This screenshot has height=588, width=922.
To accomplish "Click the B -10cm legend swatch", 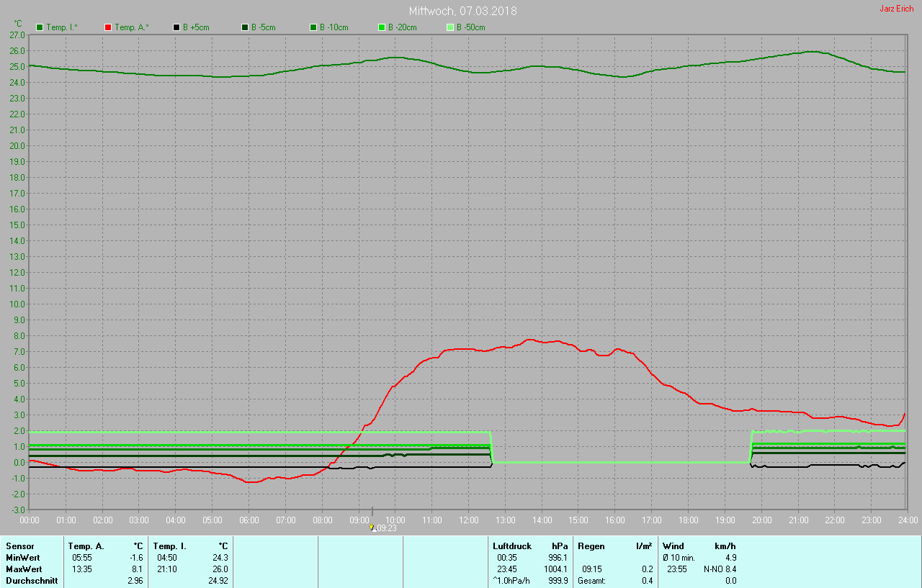I will (313, 27).
